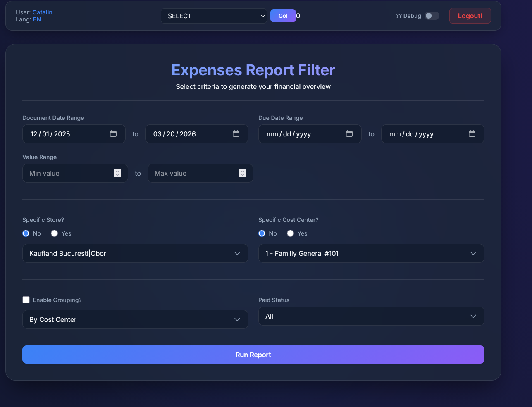Expand the By Cost Center grouping dropdown
This screenshot has height=407, width=532.
coord(135,319)
